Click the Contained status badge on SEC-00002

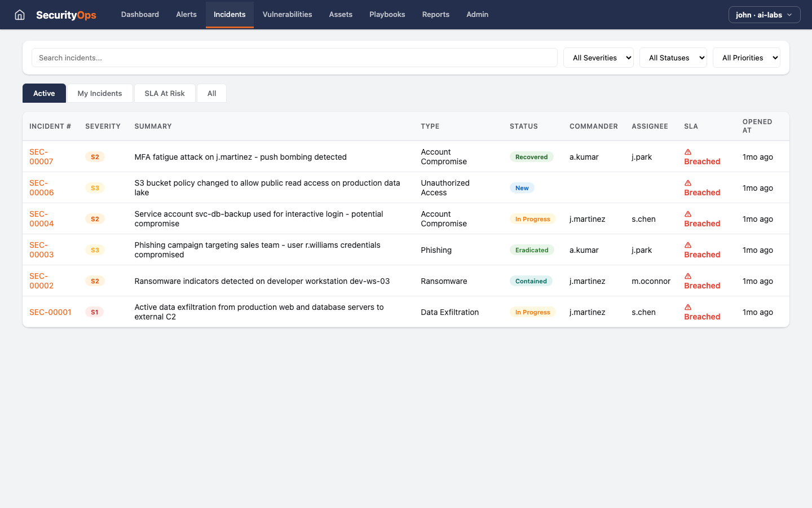tap(531, 281)
